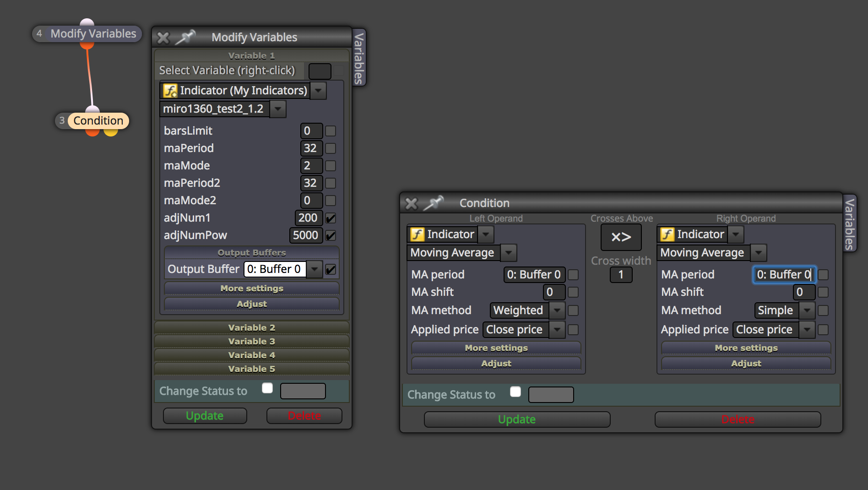The width and height of the screenshot is (868, 490).
Task: Click Update in Condition panel
Action: (517, 419)
